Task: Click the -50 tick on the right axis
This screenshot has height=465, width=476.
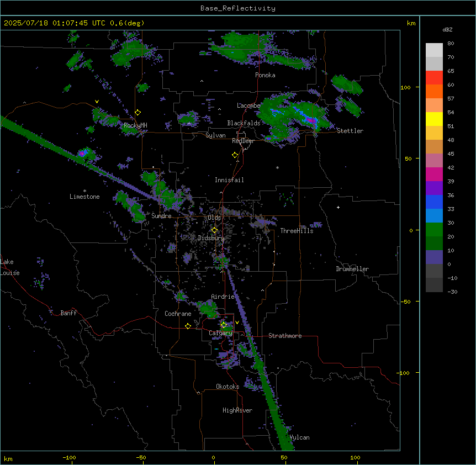Action: pyautogui.click(x=405, y=302)
